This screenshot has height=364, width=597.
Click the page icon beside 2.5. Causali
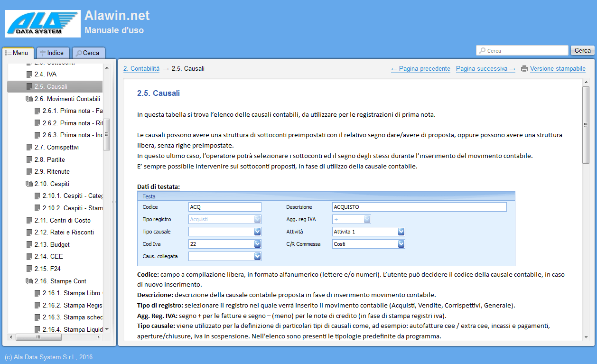click(29, 86)
